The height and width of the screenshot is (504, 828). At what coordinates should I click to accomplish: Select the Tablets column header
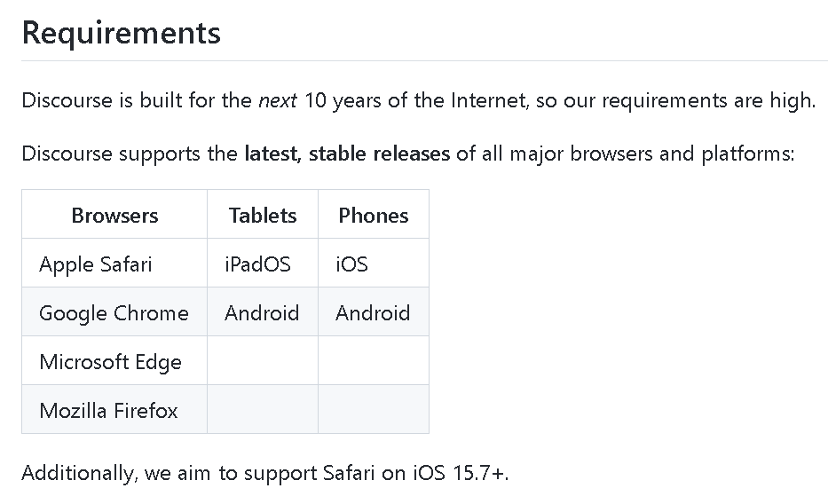(263, 214)
